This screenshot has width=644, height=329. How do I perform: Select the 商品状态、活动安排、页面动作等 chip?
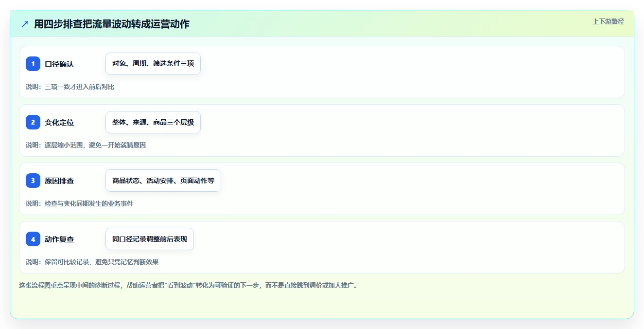(163, 181)
